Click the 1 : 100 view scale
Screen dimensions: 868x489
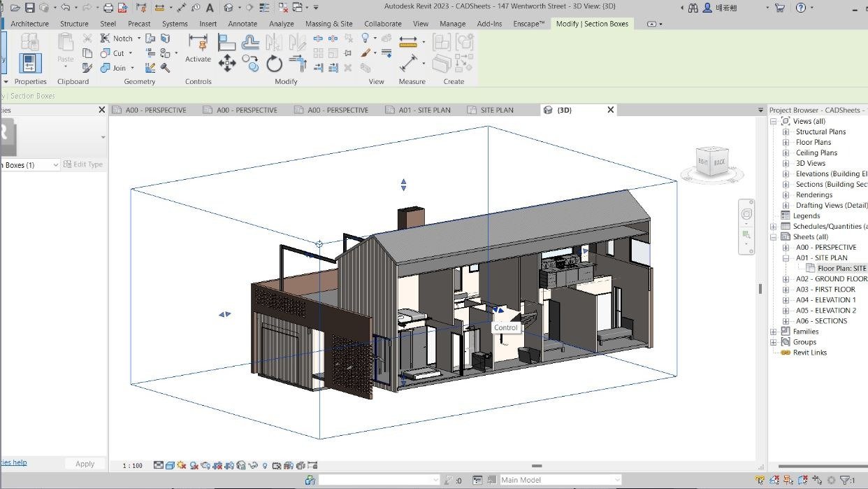132,465
